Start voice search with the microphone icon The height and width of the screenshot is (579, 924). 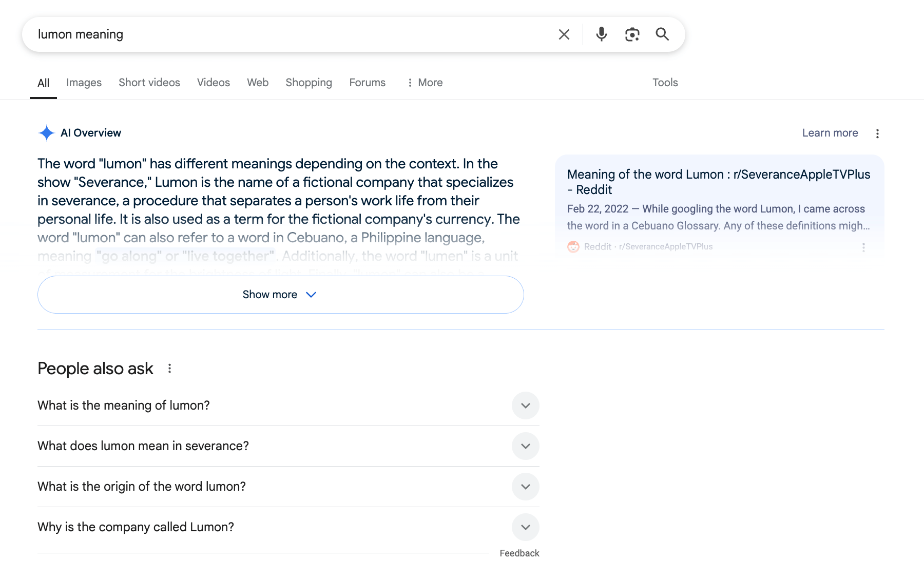[x=601, y=34]
